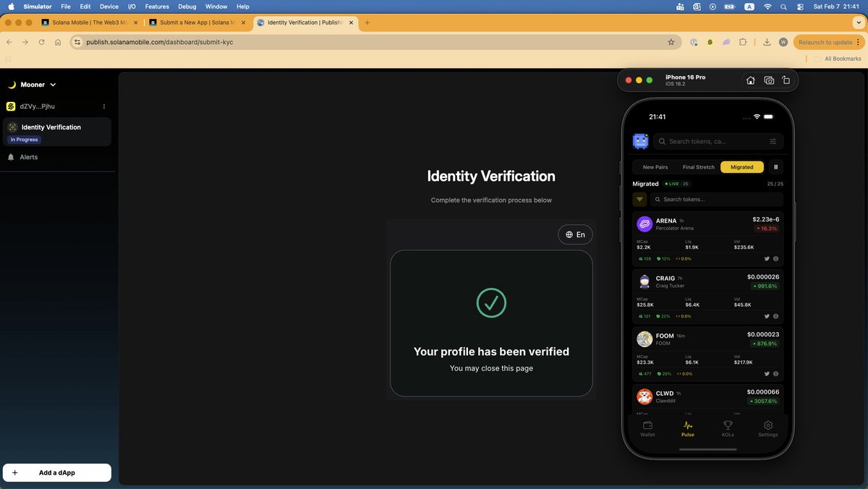The image size is (868, 489).
Task: Switch to the New Pairs tab
Action: 655,167
